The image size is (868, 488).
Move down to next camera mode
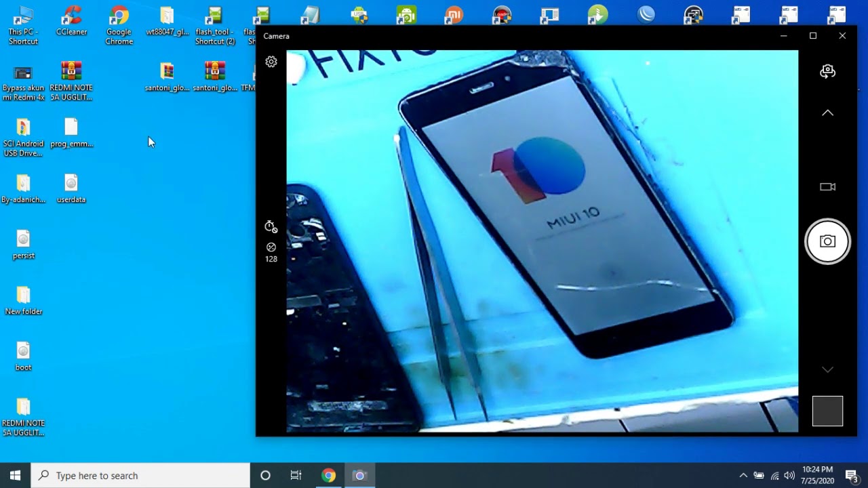827,369
